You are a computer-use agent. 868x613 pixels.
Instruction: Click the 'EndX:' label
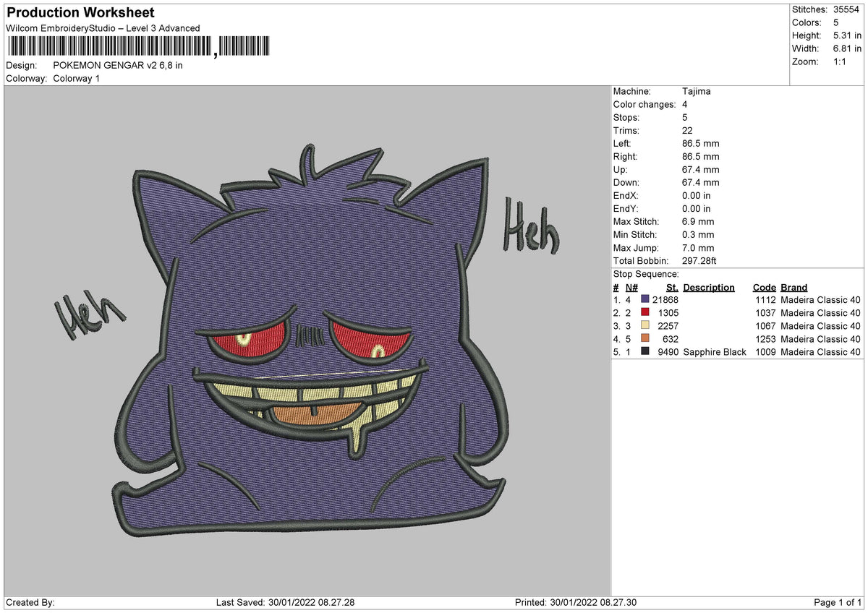pos(626,196)
